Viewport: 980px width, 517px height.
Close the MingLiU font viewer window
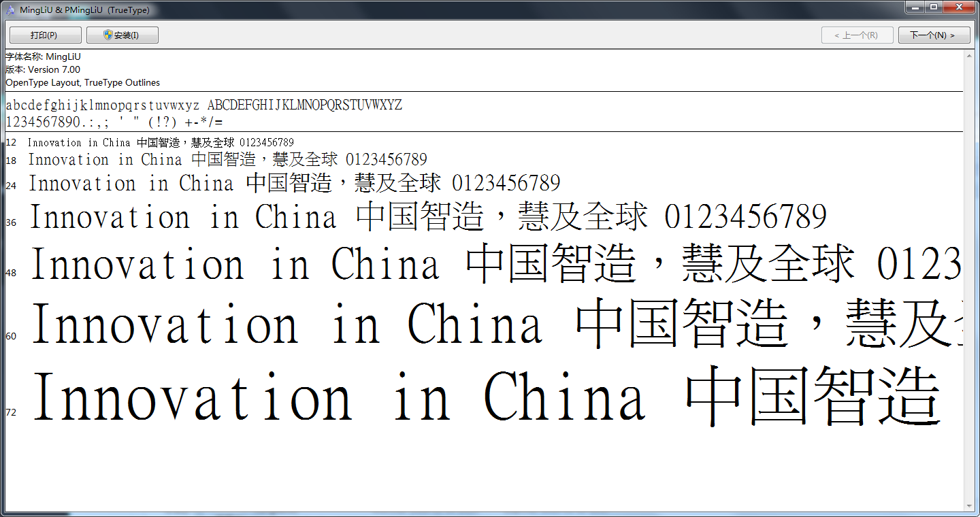(x=960, y=7)
